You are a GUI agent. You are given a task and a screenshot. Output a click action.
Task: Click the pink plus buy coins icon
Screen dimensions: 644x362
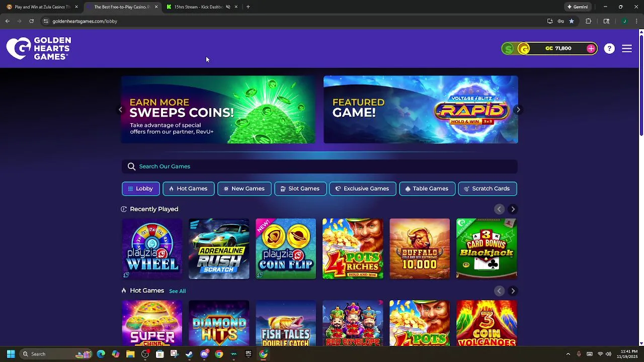tap(591, 48)
